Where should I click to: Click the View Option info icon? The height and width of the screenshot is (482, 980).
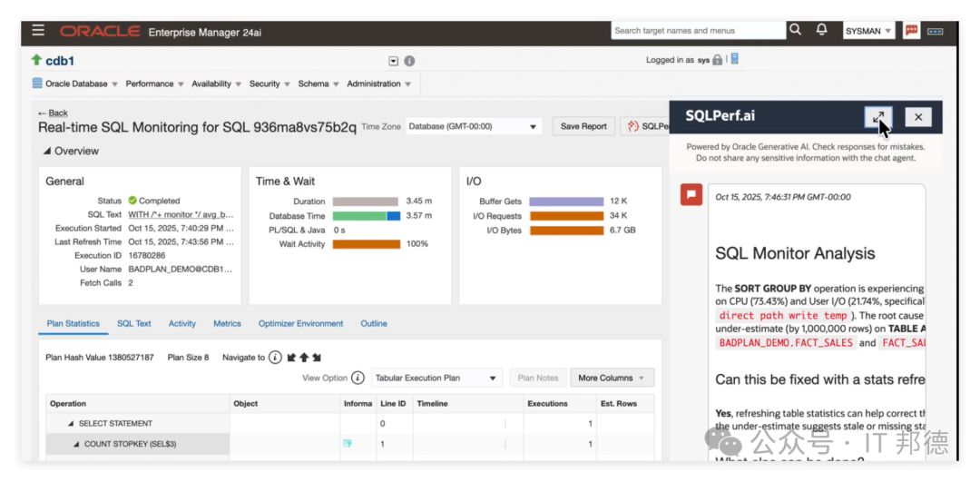[358, 378]
